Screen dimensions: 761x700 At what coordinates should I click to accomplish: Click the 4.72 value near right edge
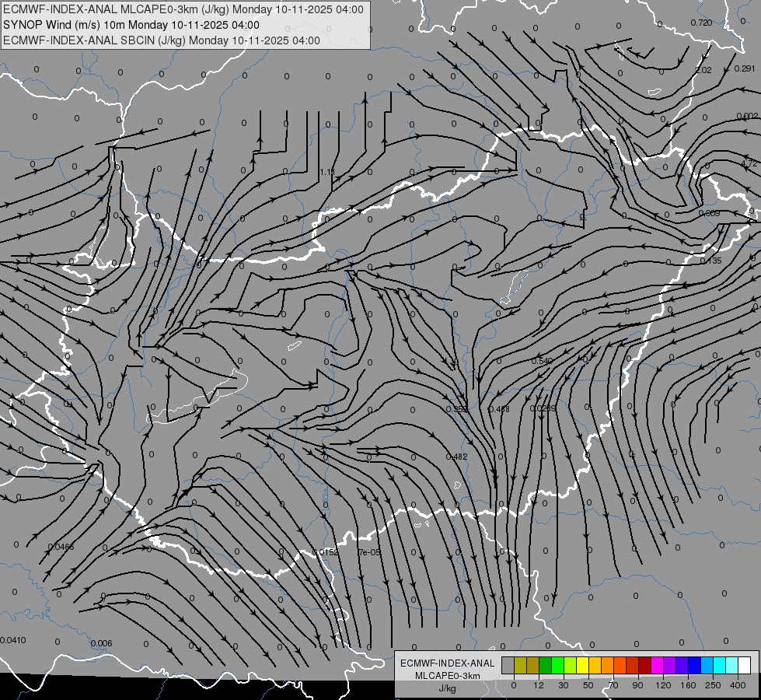tap(749, 163)
